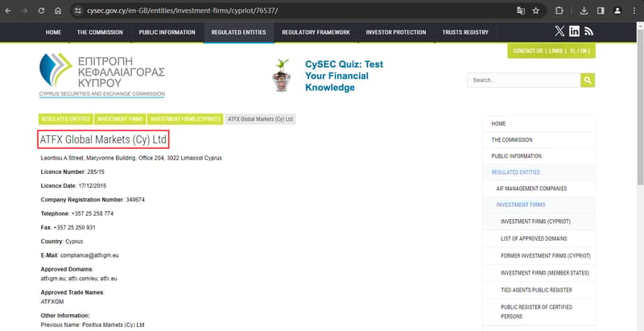Click the green search magnifier button
The height and width of the screenshot is (331, 644).
(588, 80)
